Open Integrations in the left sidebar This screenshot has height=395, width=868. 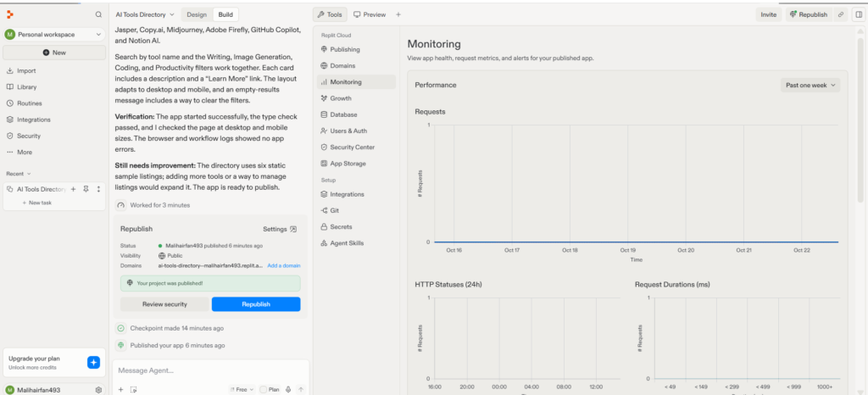tap(28, 120)
